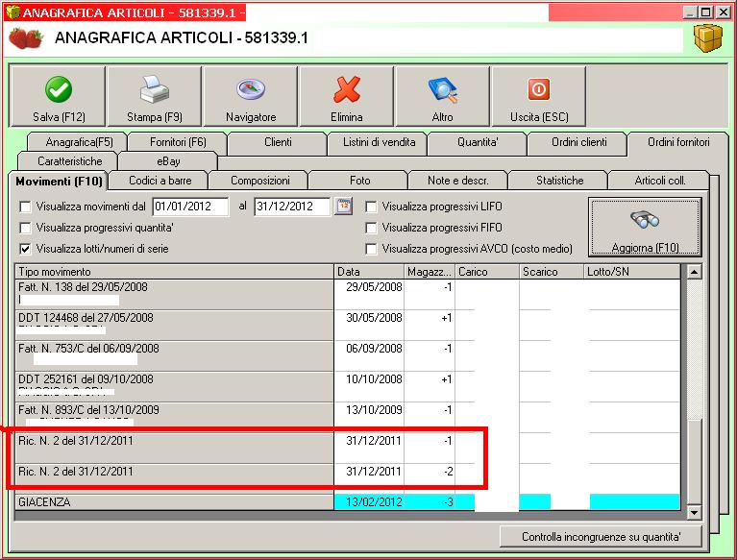Click the Carico column header

[x=487, y=272]
